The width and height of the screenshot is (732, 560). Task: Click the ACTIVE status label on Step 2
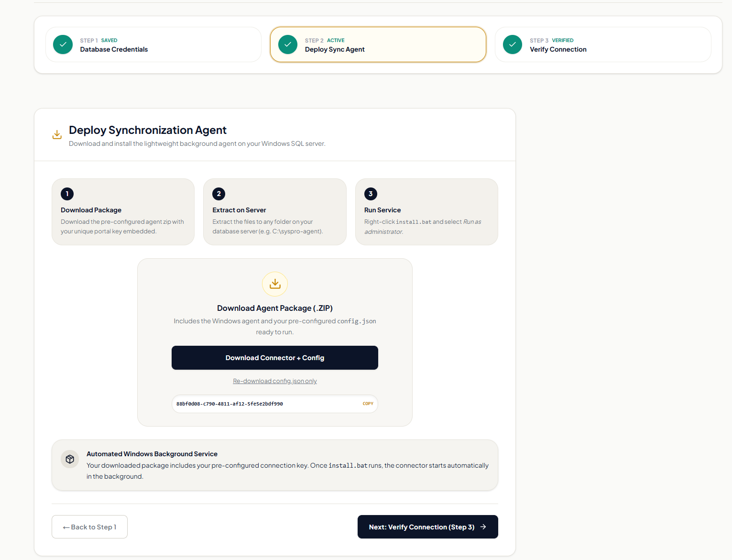point(336,40)
